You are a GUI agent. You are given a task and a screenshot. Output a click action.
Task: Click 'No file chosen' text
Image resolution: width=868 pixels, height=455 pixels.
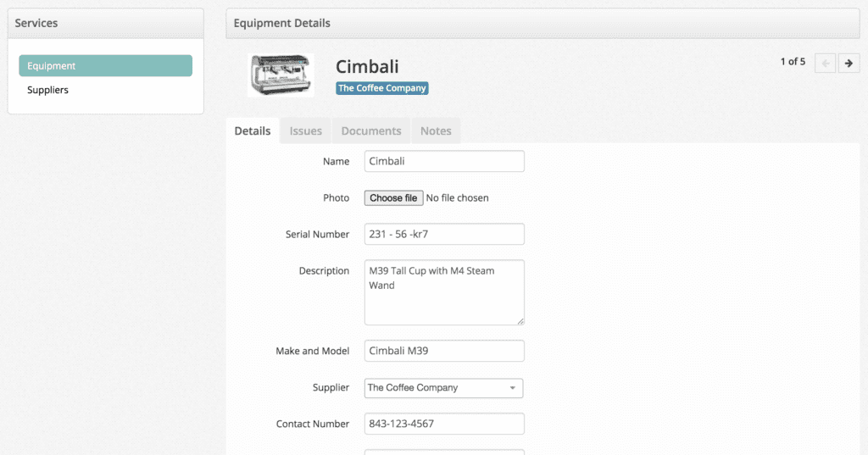click(457, 198)
